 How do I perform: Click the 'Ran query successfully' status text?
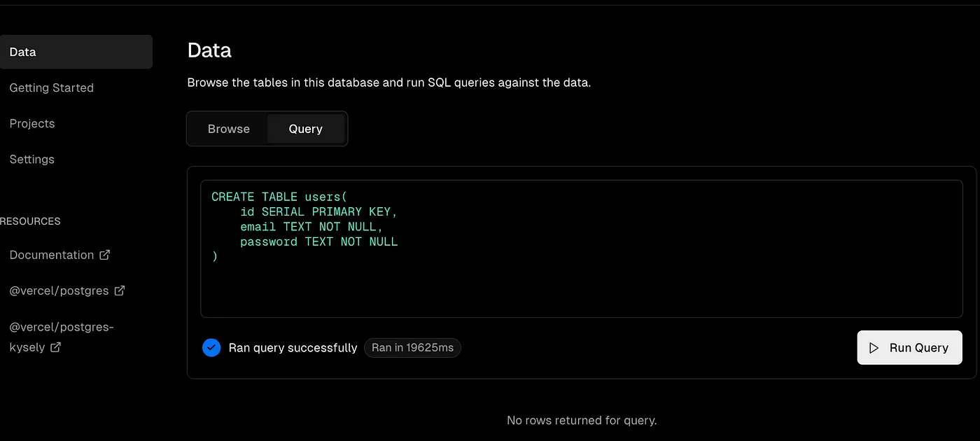293,348
